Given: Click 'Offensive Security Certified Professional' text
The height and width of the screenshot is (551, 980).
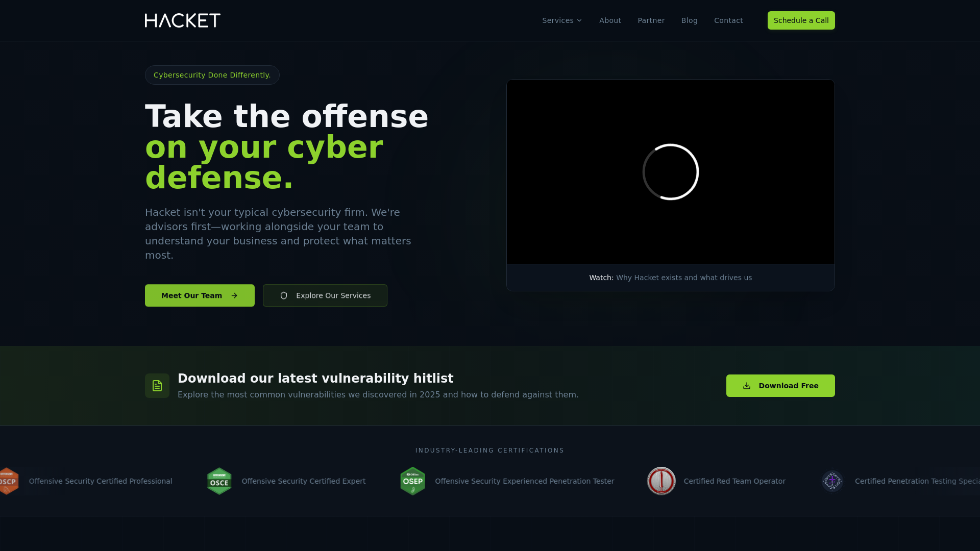Looking at the screenshot, I should [x=101, y=481].
